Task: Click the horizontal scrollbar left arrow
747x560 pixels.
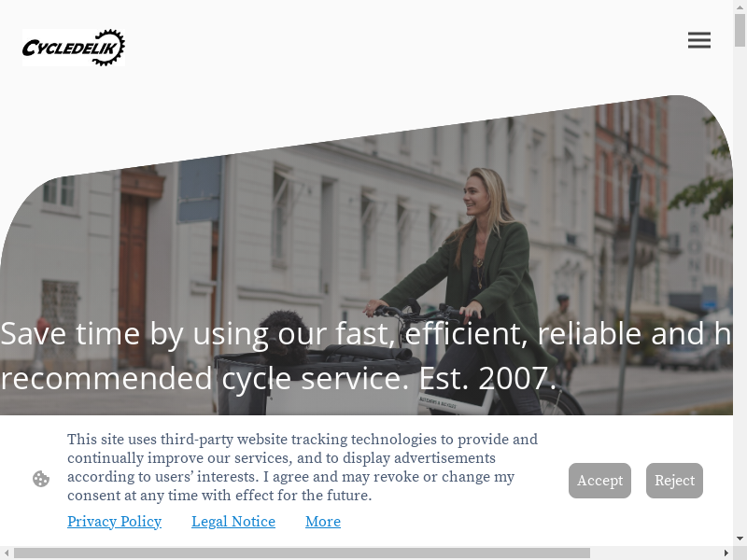Action: pyautogui.click(x=6, y=553)
